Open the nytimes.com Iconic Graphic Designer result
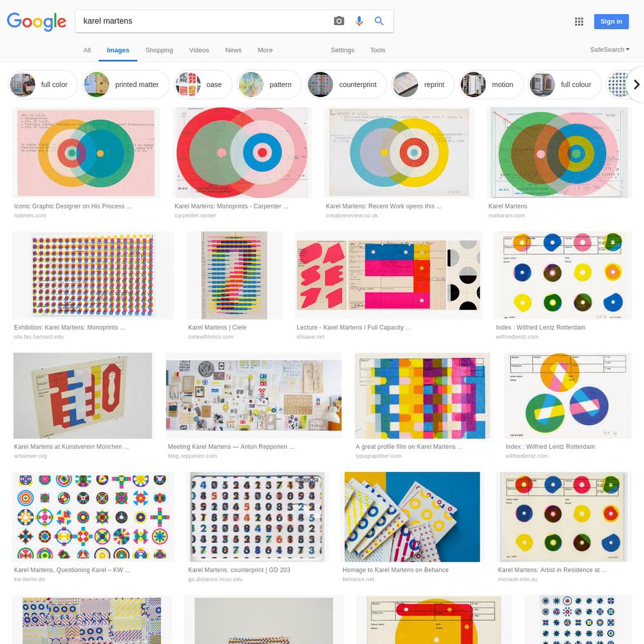Screen dimensions: 644x644 (86, 153)
